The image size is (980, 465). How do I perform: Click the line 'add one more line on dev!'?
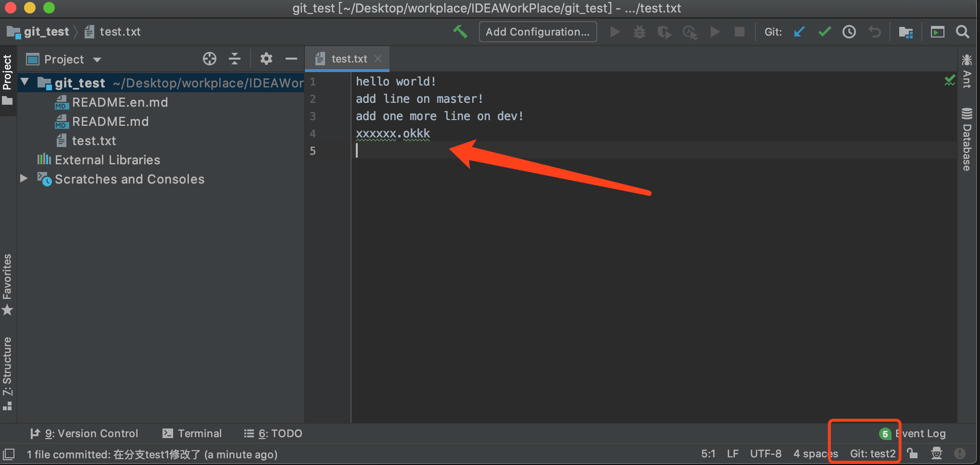click(x=440, y=116)
